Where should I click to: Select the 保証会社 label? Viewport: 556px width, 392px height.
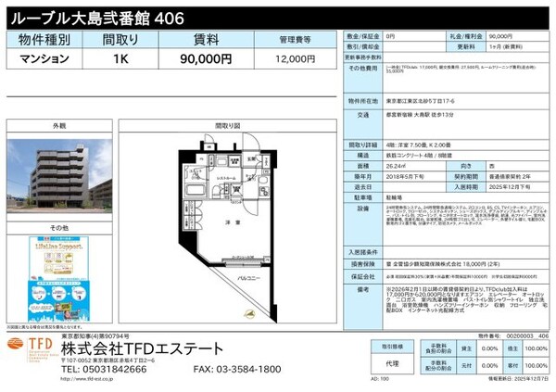point(363,276)
